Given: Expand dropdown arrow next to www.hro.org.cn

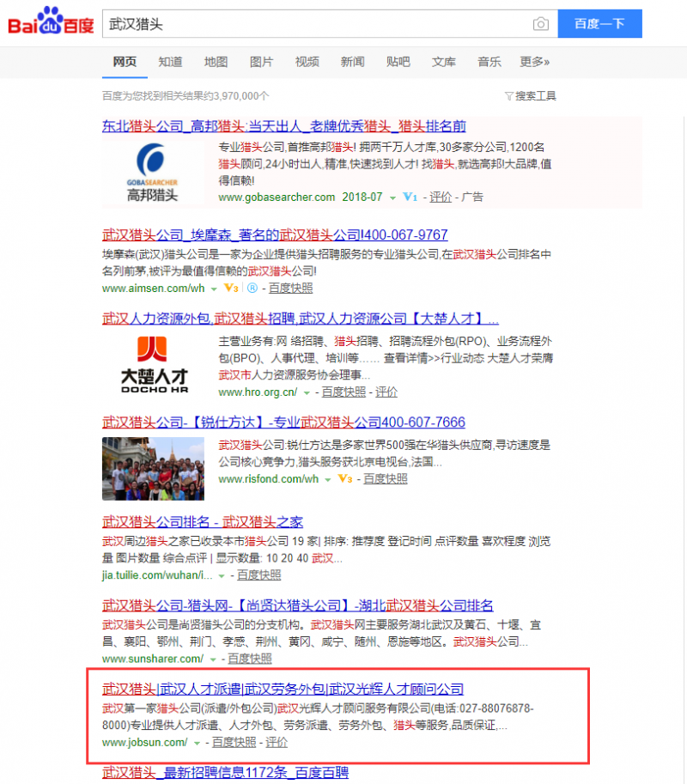Looking at the screenshot, I should pyautogui.click(x=307, y=392).
